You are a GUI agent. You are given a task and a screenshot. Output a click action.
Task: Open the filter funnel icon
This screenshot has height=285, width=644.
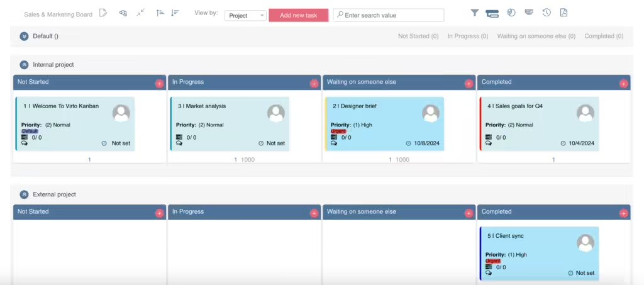pos(474,13)
